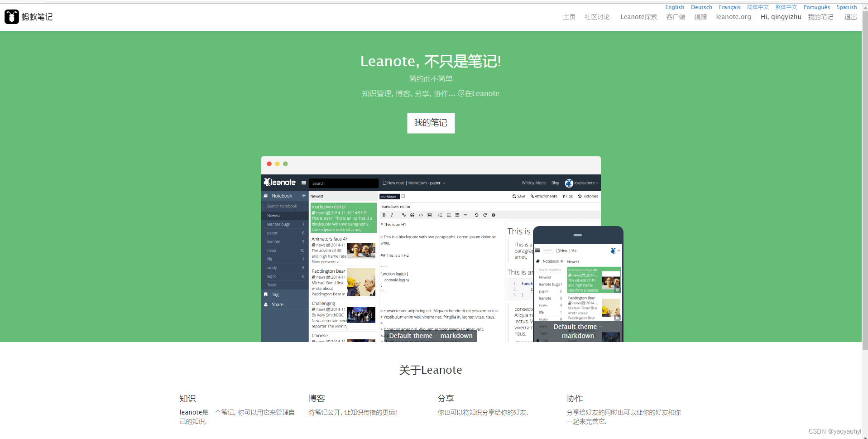Click the 蚂蚁笔记 ant logo icon

(12, 17)
